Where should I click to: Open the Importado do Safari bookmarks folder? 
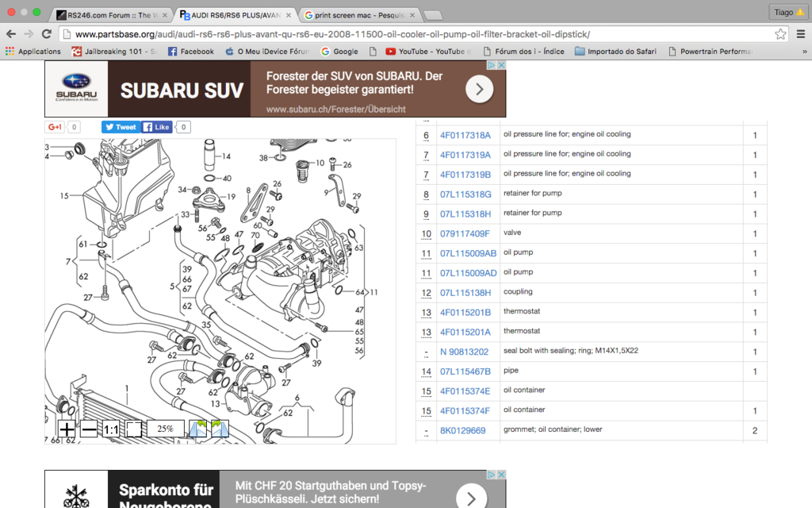click(615, 52)
